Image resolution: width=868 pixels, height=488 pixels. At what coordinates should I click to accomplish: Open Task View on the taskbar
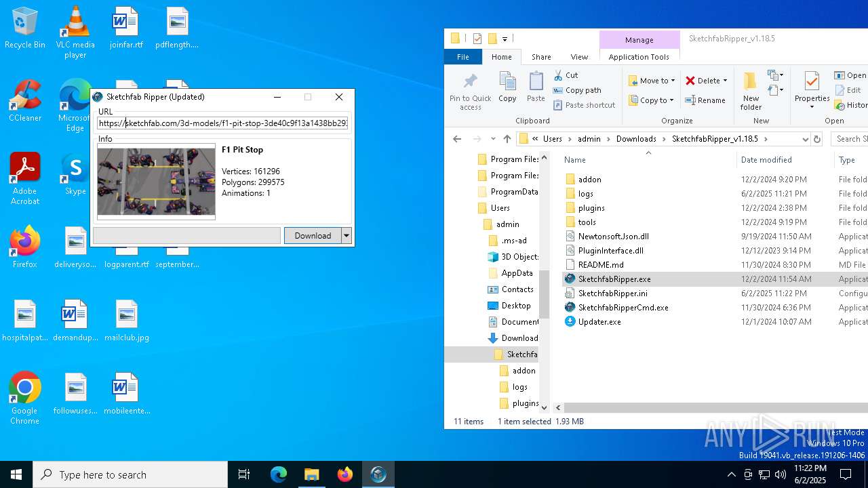(x=244, y=474)
